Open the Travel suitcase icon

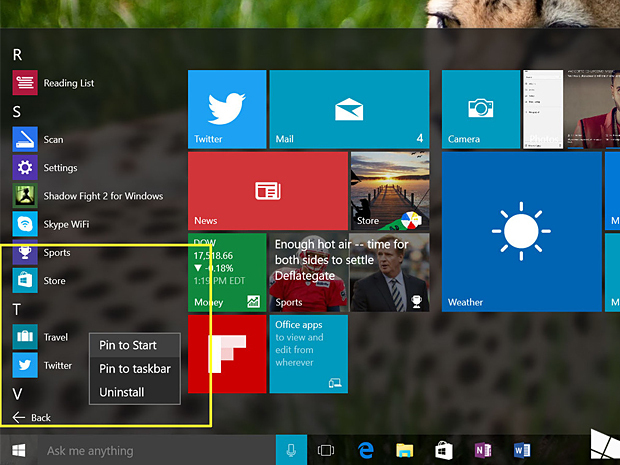click(25, 337)
